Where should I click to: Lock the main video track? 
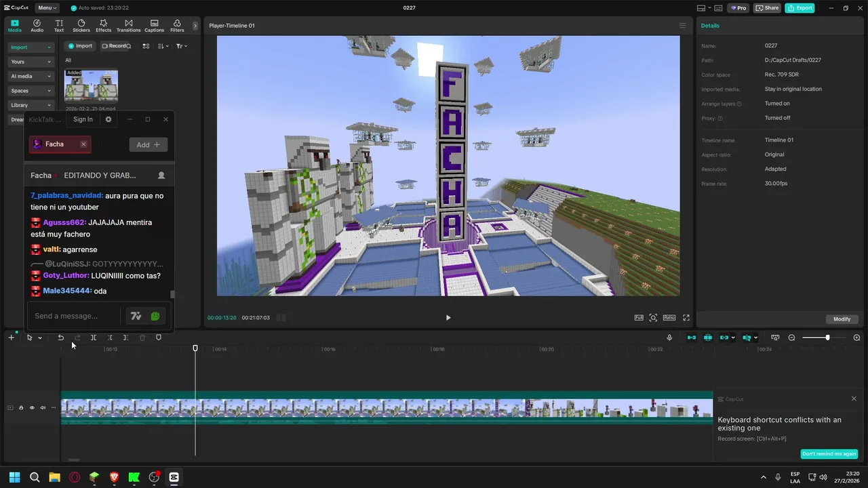pyautogui.click(x=21, y=407)
